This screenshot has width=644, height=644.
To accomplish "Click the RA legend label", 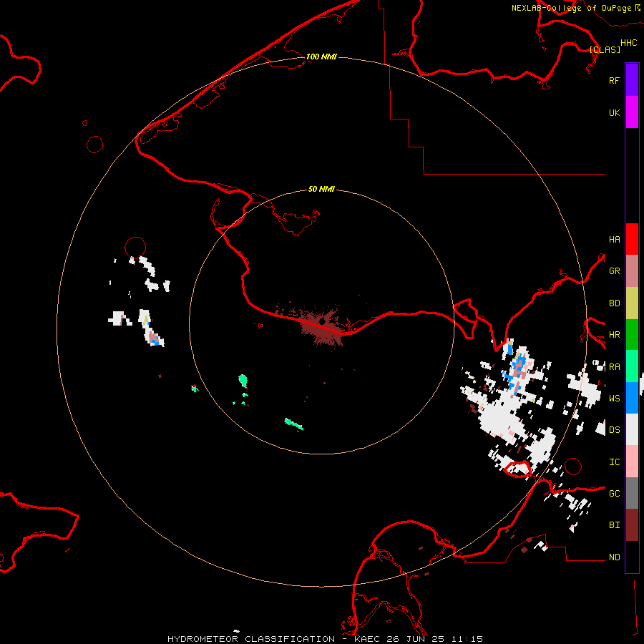I will click(614, 366).
